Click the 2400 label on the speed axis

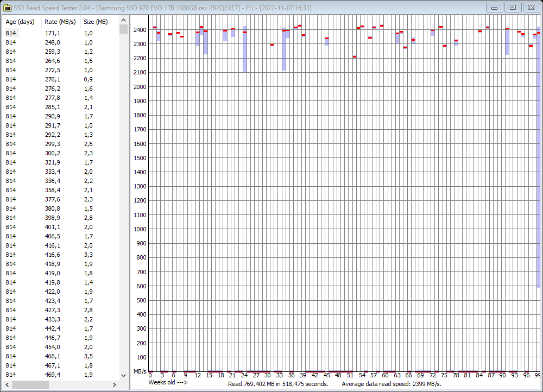point(140,30)
